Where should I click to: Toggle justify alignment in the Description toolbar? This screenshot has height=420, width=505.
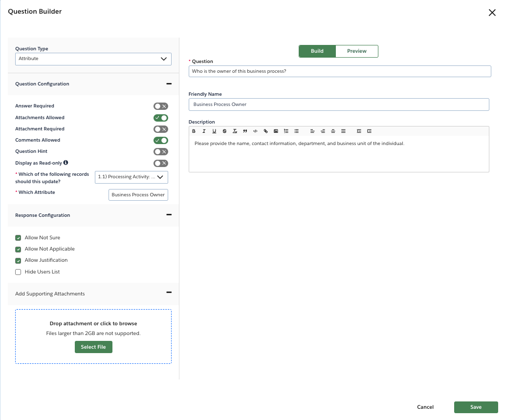(343, 131)
